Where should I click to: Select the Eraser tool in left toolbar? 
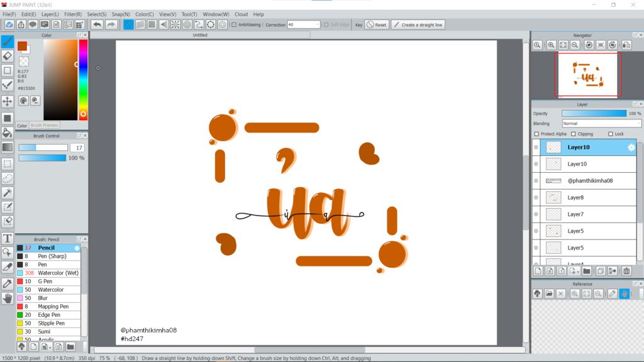(8, 56)
